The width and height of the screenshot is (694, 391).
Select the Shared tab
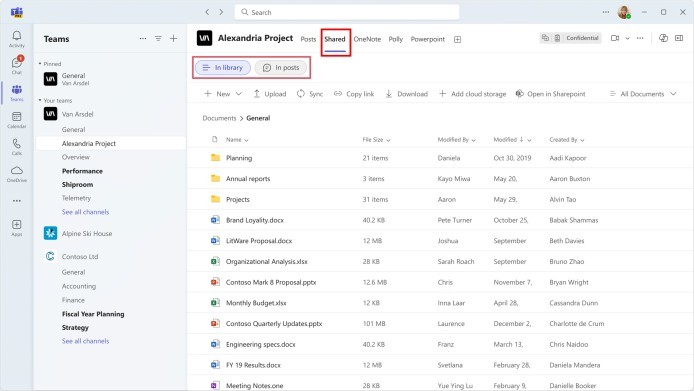(335, 39)
